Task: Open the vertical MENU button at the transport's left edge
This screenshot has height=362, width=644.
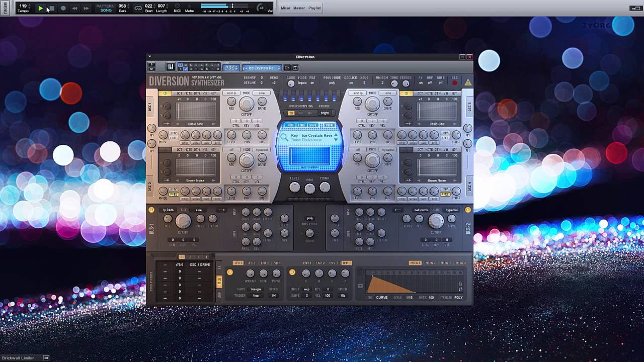Action: 4,8
